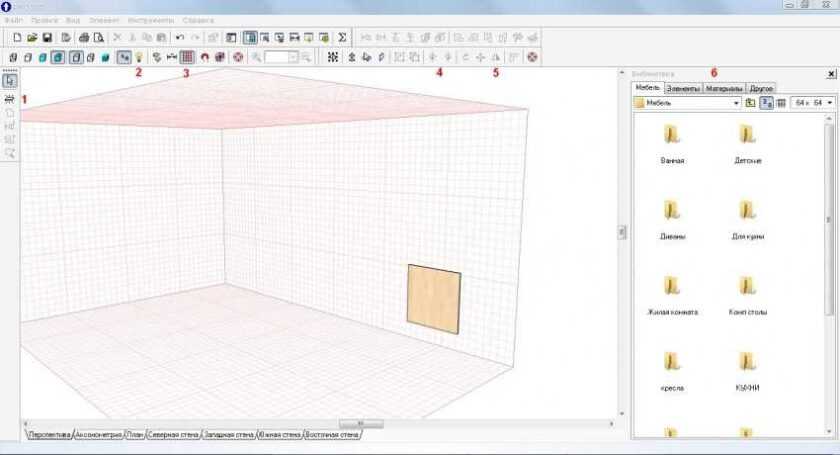Toggle the list view button in library

pyautogui.click(x=781, y=103)
